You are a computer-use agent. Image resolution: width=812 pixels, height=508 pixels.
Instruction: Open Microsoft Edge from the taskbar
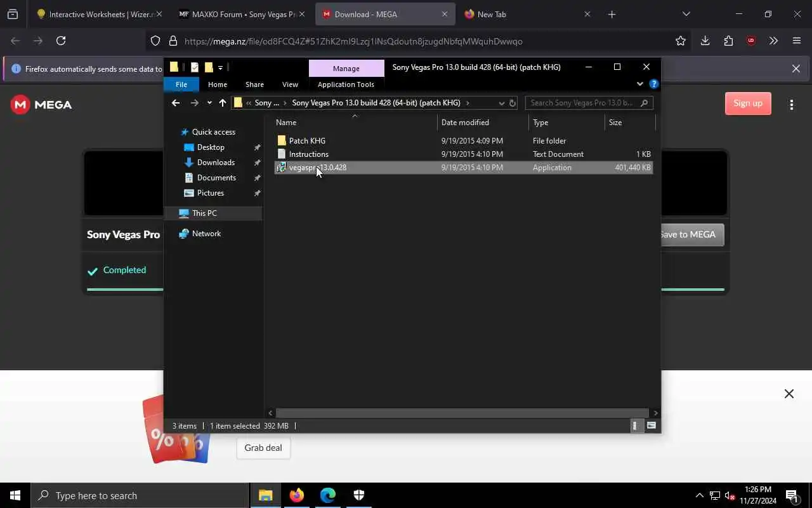click(327, 495)
